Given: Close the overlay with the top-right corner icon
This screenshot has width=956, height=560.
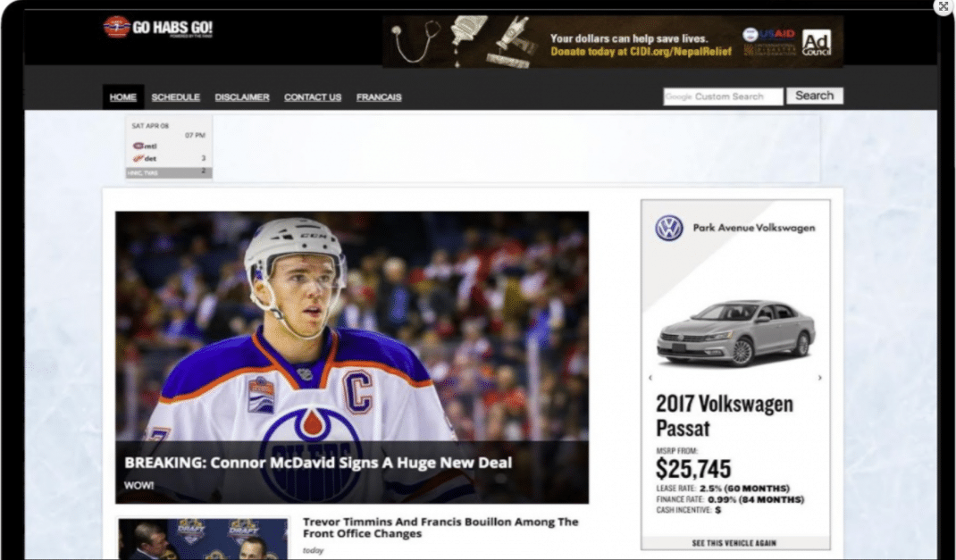Looking at the screenshot, I should tap(943, 6).
